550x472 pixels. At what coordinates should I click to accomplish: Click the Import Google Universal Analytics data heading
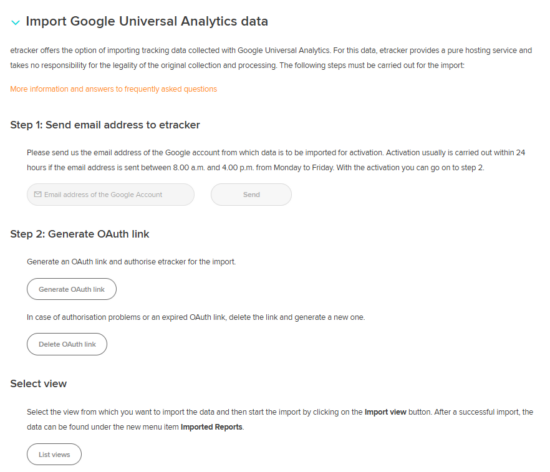[147, 21]
